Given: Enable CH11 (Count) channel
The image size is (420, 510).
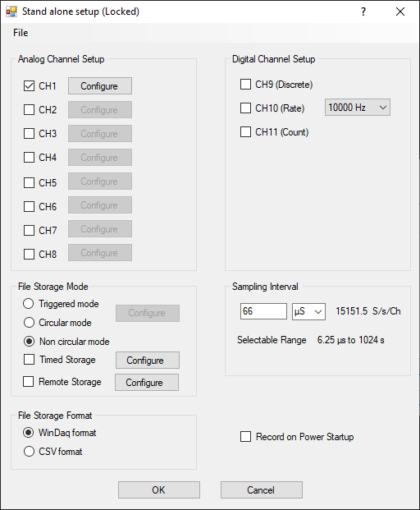Looking at the screenshot, I should (x=245, y=132).
